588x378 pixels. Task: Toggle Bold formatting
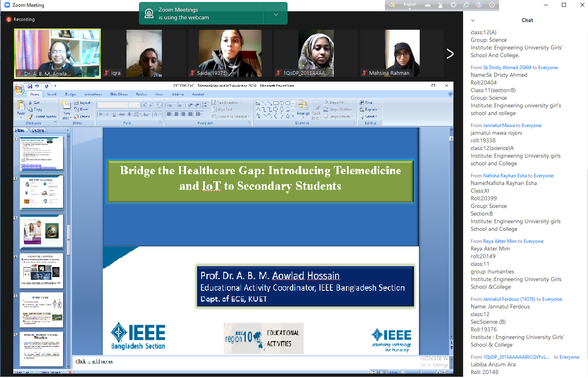pos(100,114)
